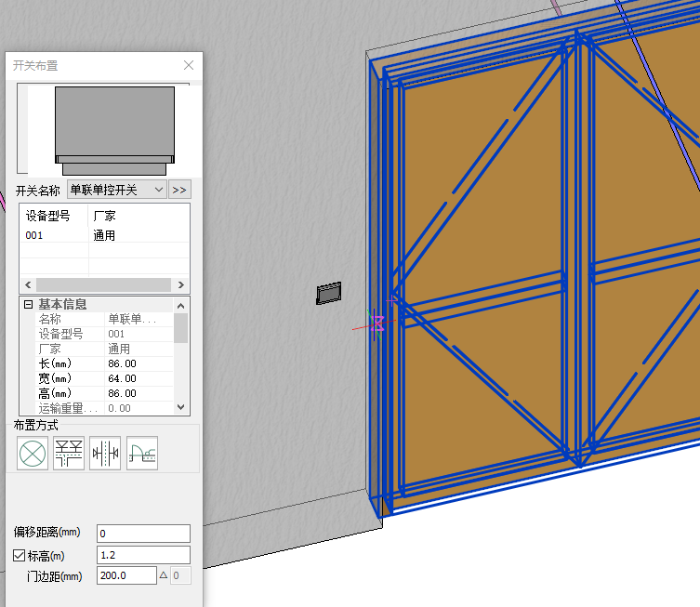Pick the door-side placement mode icon
Image resolution: width=700 pixels, height=607 pixels.
(x=105, y=454)
